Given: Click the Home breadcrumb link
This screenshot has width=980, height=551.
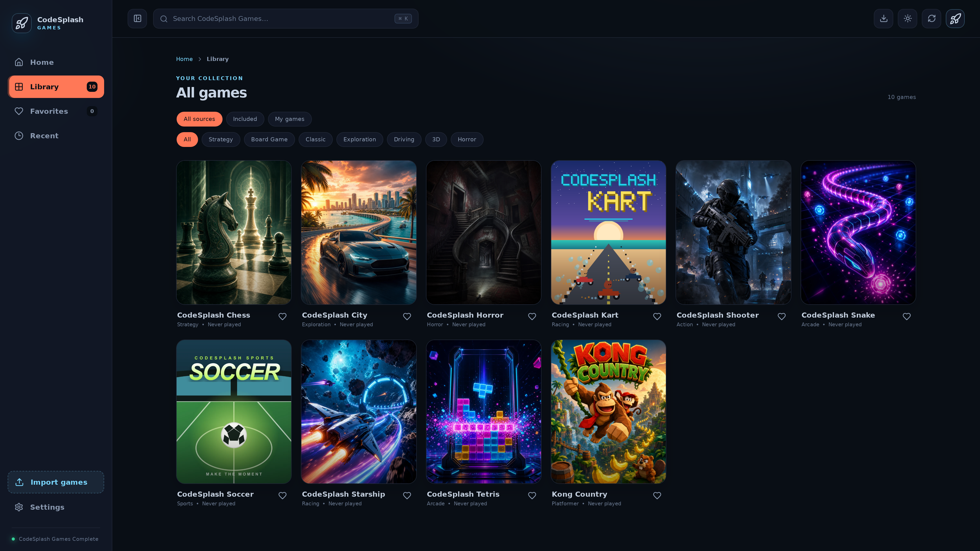Looking at the screenshot, I should 184,59.
